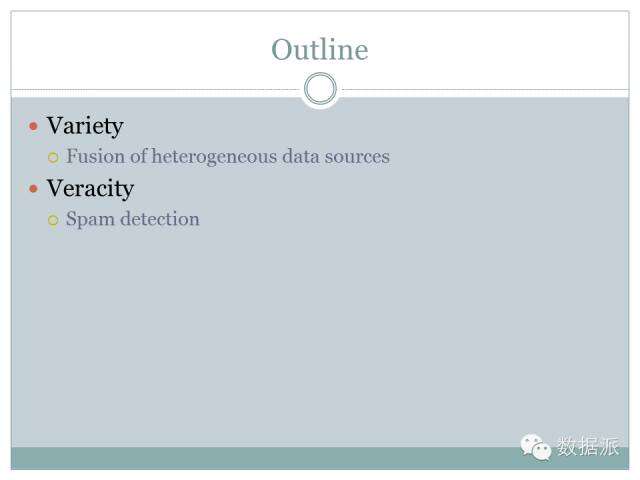640x480 pixels.
Task: Click the hollow bullet before Spam detection
Action: (x=54, y=220)
